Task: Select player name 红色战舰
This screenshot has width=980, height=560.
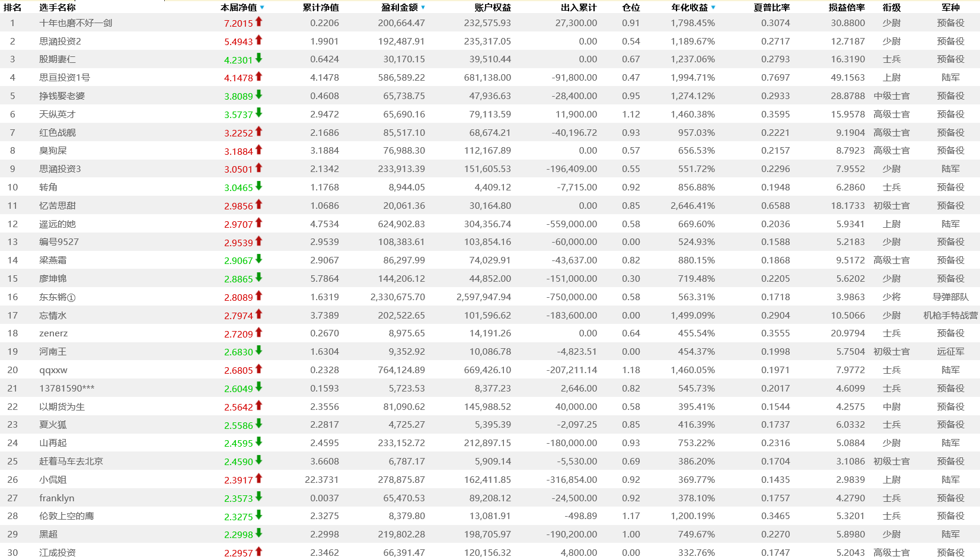Action: click(58, 132)
